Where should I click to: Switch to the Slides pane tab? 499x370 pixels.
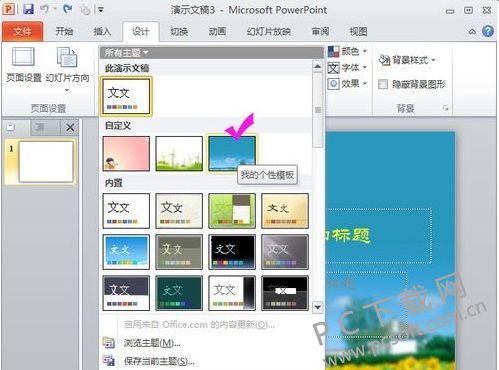click(x=11, y=127)
